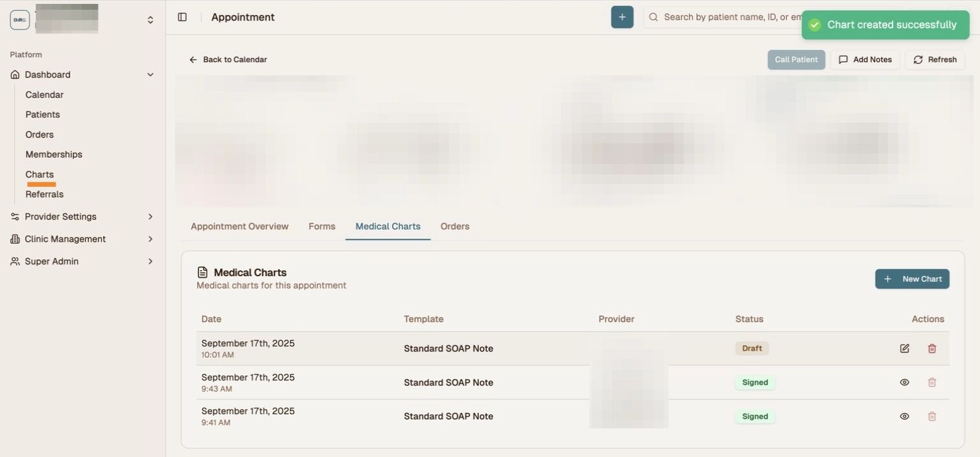Click the Provider column header

(x=616, y=319)
